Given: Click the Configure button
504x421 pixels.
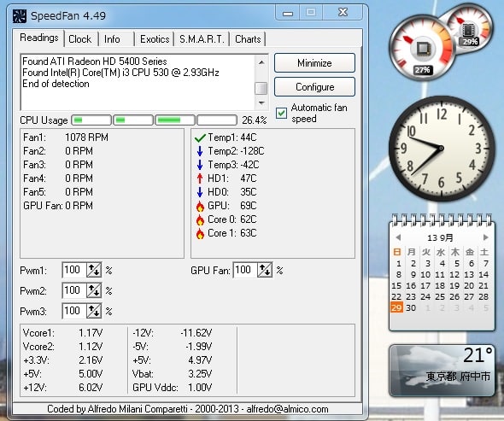Looking at the screenshot, I should tap(314, 87).
